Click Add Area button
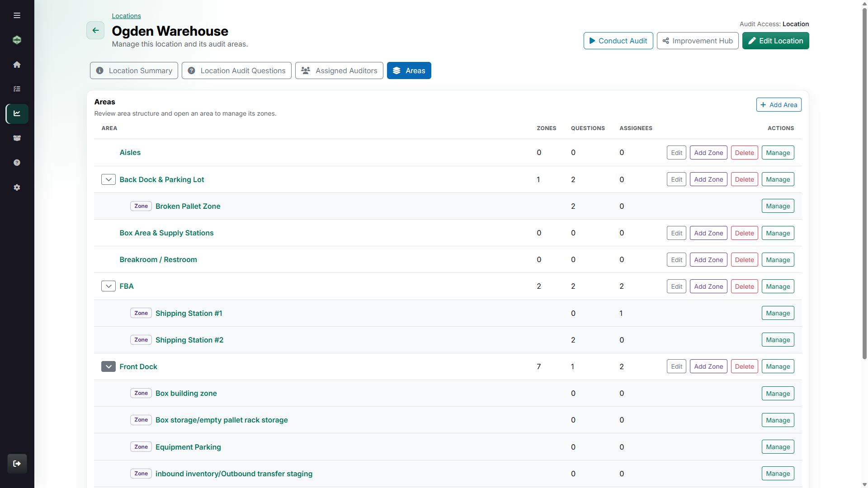Viewport: 868px width, 488px height. coord(778,105)
